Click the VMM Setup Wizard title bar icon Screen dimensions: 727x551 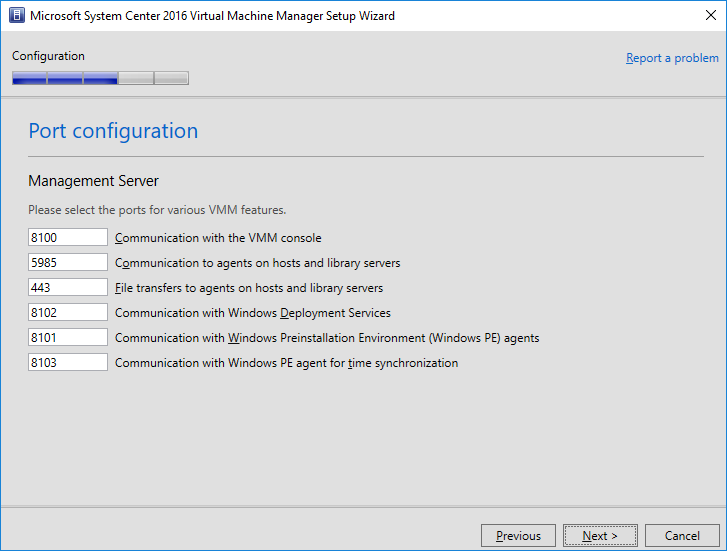pos(16,16)
